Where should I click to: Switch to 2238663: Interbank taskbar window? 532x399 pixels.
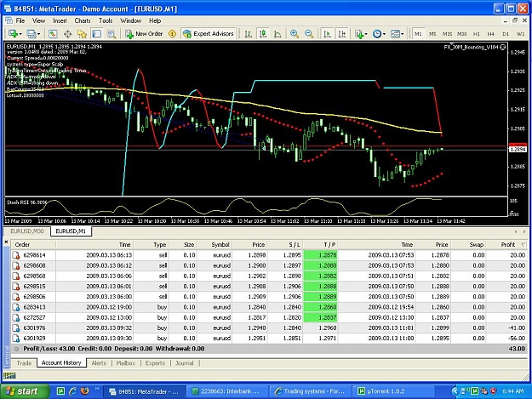pyautogui.click(x=228, y=391)
